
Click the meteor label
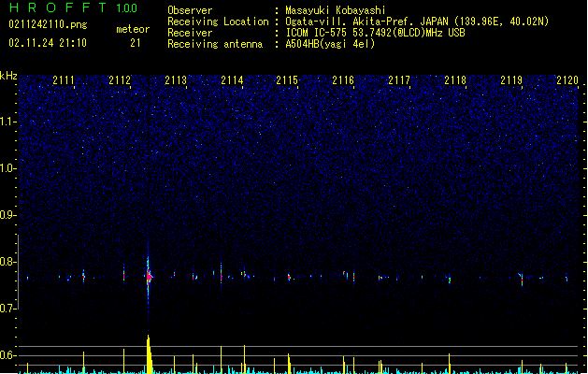(x=133, y=29)
